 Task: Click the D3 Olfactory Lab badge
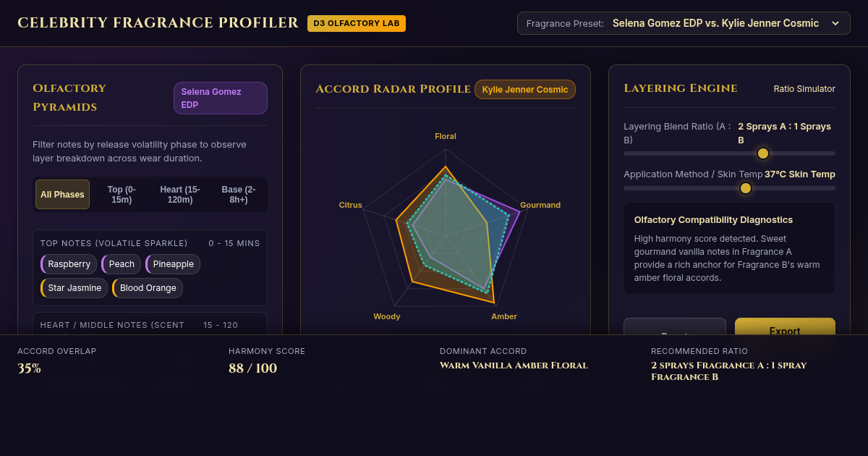[x=357, y=23]
